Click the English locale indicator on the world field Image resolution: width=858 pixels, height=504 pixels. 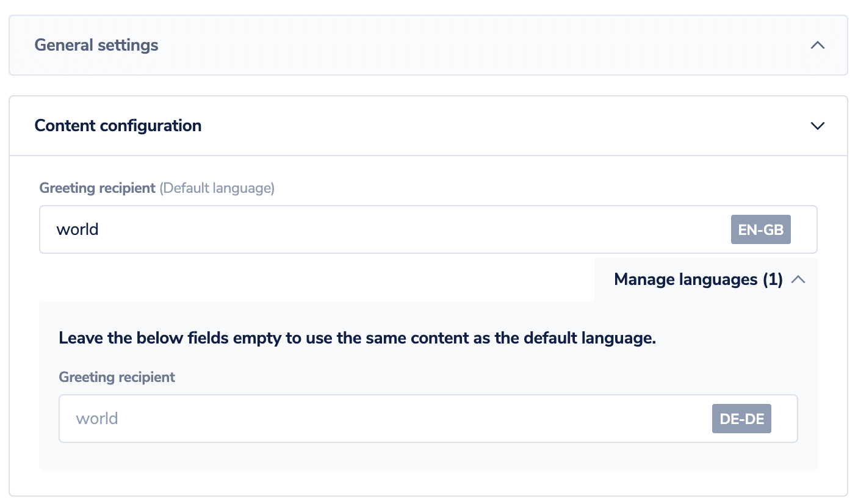point(760,229)
